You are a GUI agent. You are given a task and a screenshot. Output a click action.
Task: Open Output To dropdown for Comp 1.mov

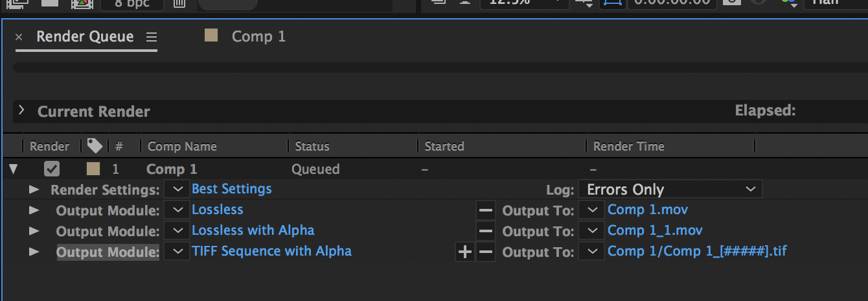point(591,210)
